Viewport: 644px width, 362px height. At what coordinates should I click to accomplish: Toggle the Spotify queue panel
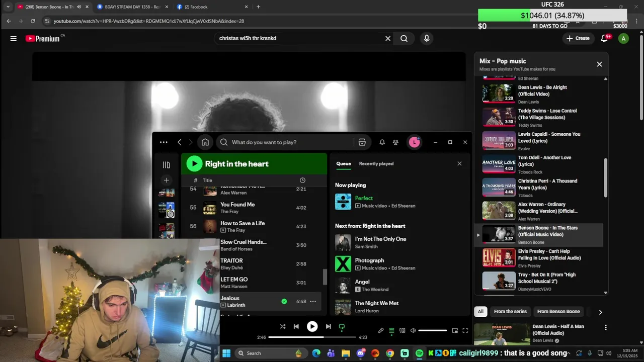tap(391, 330)
